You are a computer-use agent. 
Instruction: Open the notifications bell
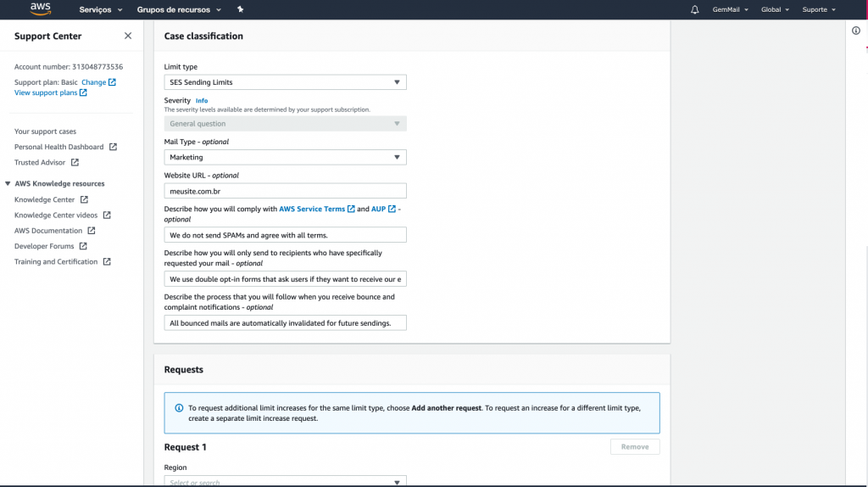coord(695,9)
